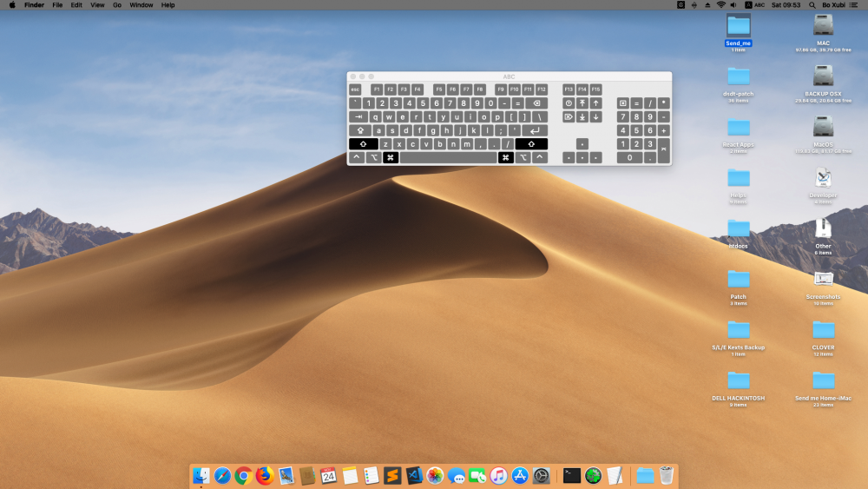Open the Finder menu
Image resolution: width=868 pixels, height=489 pixels.
point(34,5)
